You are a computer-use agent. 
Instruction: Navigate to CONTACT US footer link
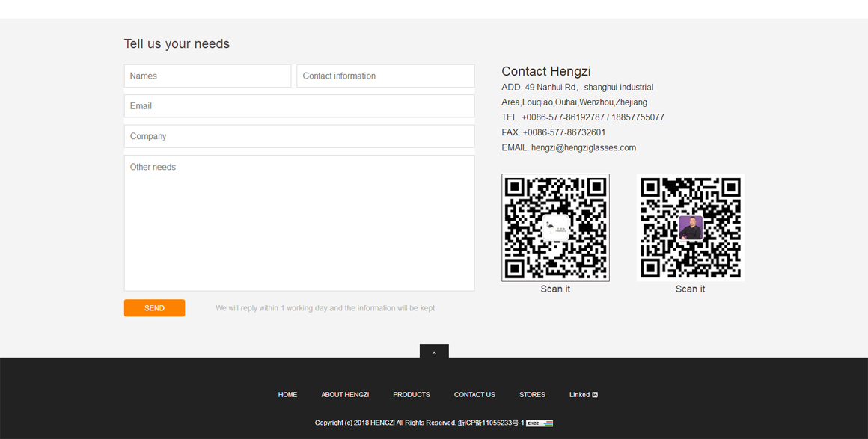click(474, 395)
